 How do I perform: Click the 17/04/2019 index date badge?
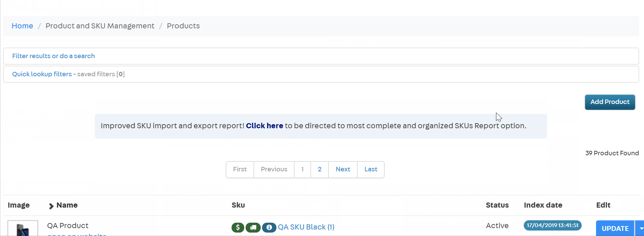552,225
